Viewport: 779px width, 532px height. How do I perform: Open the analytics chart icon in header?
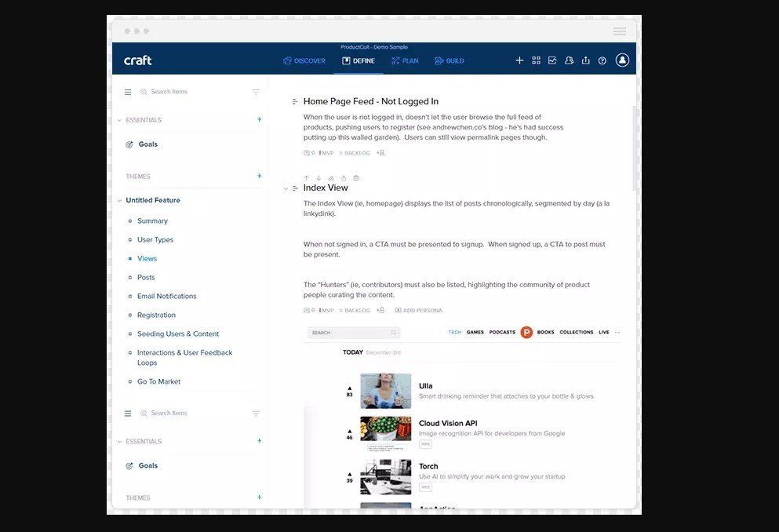click(552, 60)
